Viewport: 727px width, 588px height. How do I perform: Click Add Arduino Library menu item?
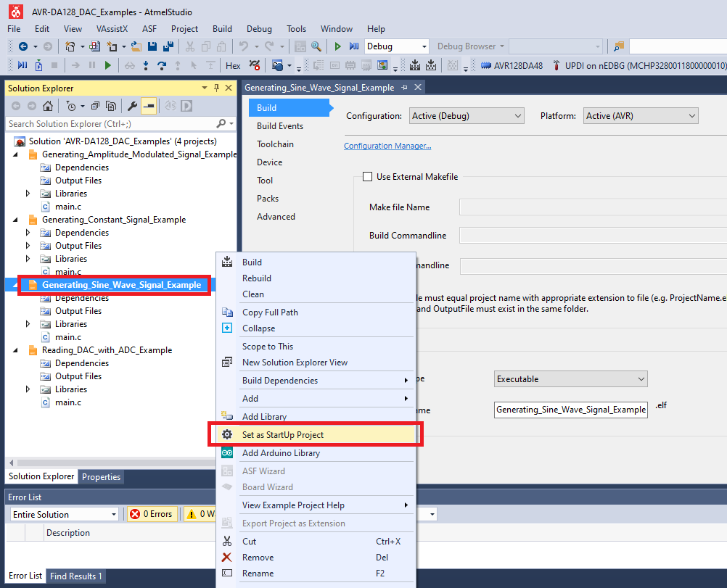click(x=316, y=452)
